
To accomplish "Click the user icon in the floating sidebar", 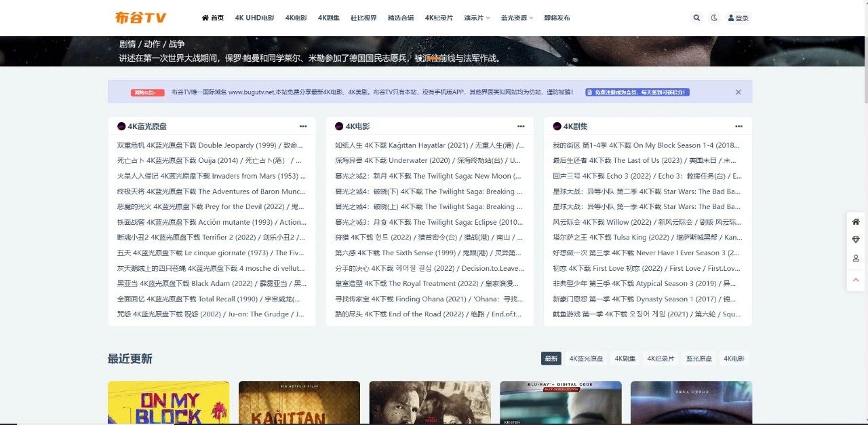I will pos(855,258).
